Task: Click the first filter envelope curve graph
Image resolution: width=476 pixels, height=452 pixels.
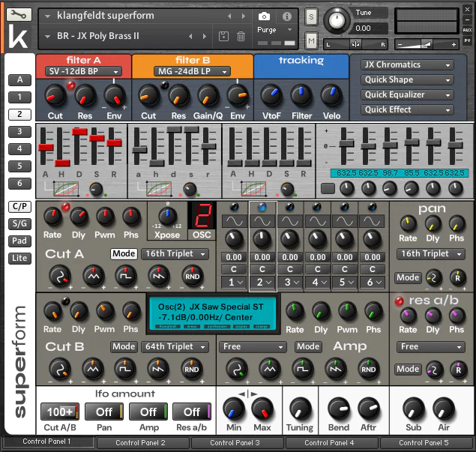Action: pos(66,189)
